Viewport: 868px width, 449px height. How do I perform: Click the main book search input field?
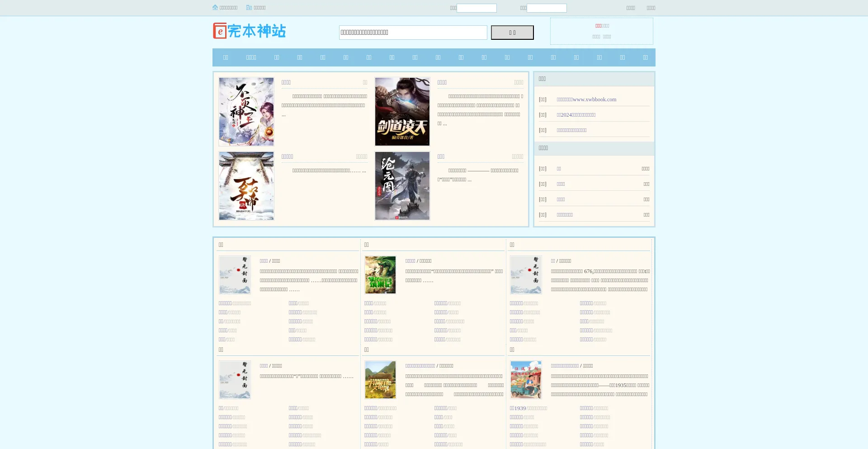coord(413,33)
